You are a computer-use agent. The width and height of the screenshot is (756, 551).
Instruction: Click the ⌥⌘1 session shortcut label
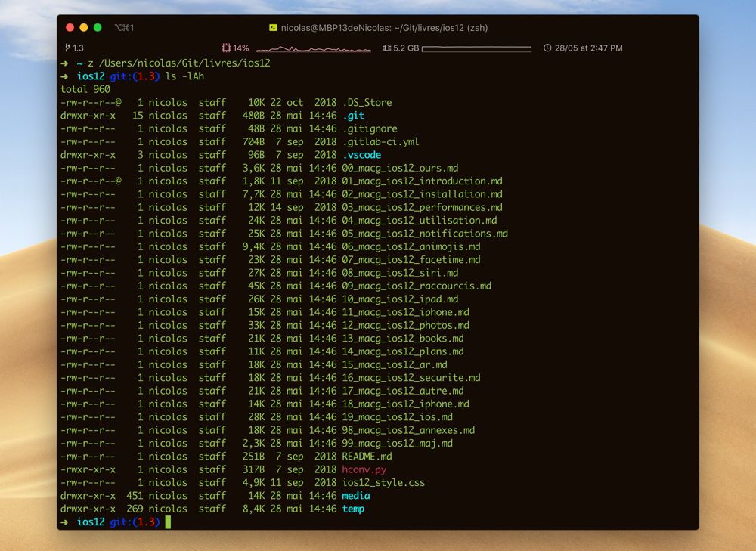click(125, 27)
